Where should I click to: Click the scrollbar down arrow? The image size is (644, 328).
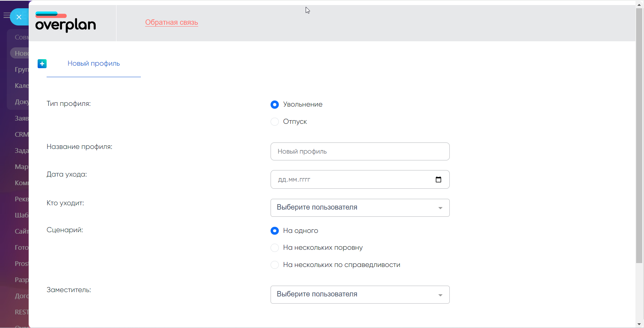639,324
